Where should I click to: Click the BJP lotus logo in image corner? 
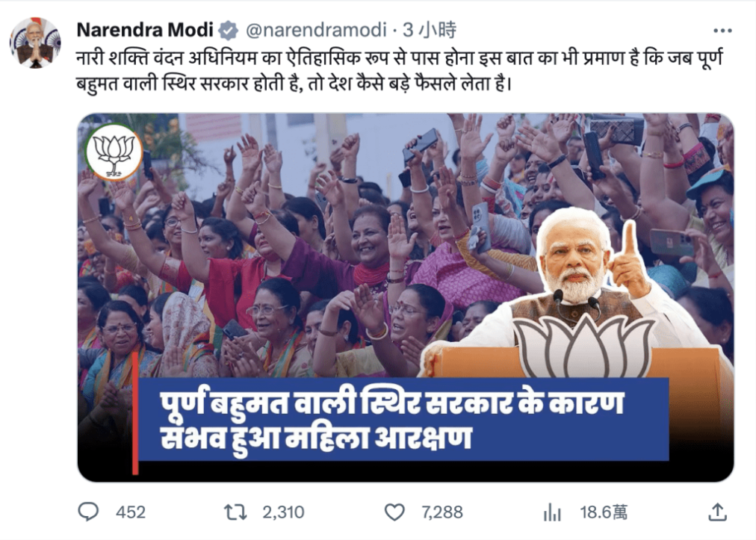point(114,152)
